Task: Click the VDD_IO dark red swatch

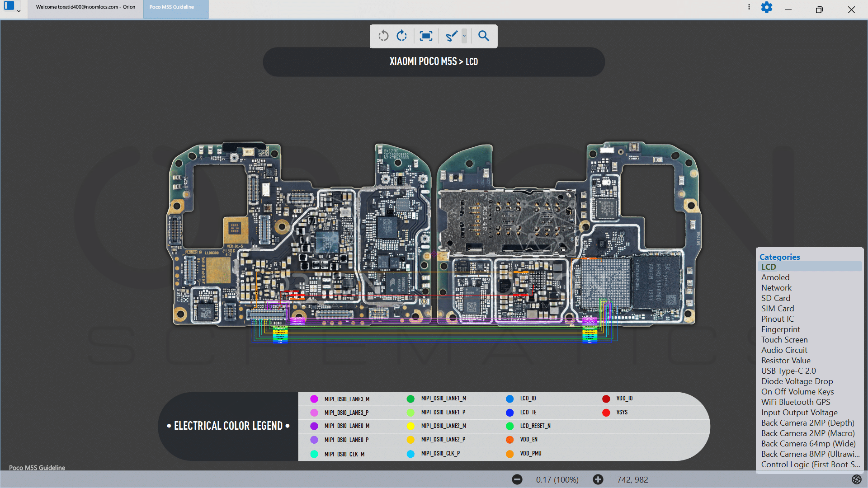Action: click(606, 399)
